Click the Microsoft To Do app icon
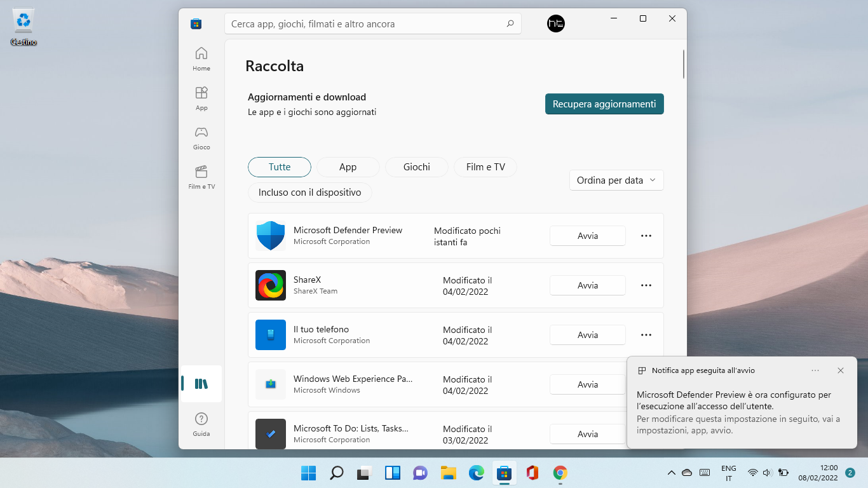The width and height of the screenshot is (868, 488). point(271,434)
